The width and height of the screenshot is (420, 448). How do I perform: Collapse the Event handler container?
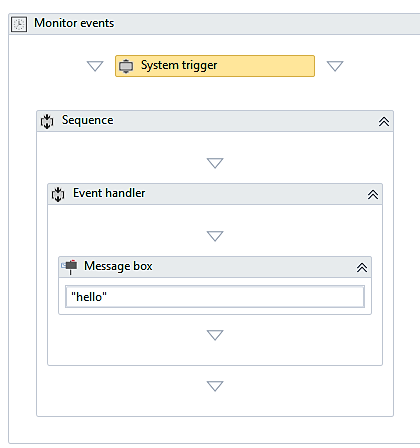pyautogui.click(x=373, y=195)
